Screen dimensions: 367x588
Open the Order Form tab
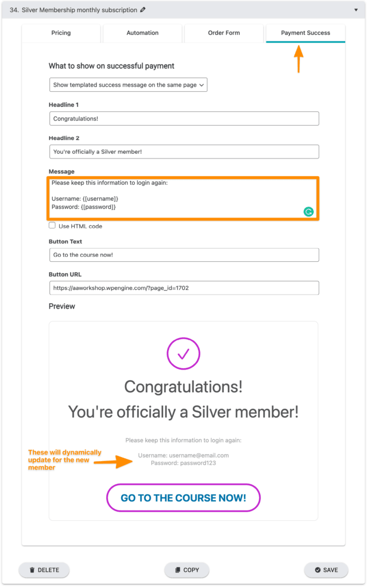(x=223, y=33)
